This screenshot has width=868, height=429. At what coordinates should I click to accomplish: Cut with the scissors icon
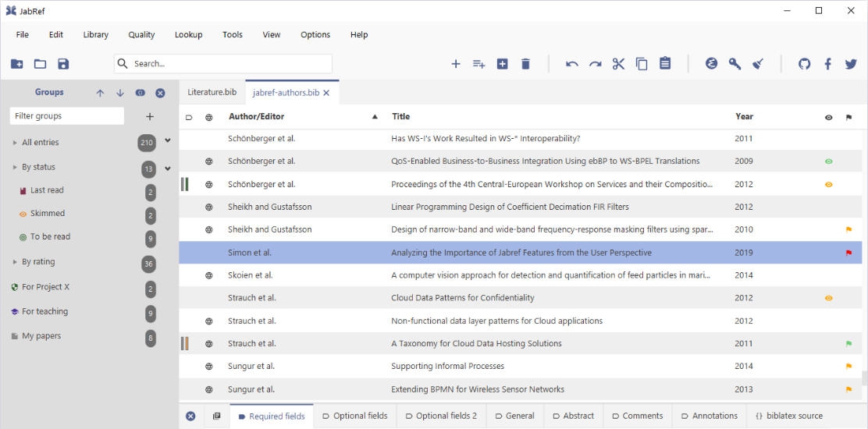pyautogui.click(x=618, y=64)
